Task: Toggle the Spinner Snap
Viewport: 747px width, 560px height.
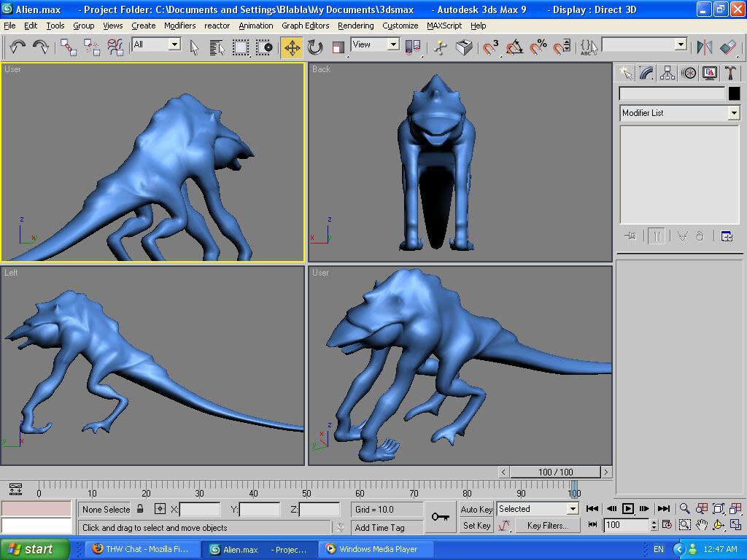Action: (562, 47)
